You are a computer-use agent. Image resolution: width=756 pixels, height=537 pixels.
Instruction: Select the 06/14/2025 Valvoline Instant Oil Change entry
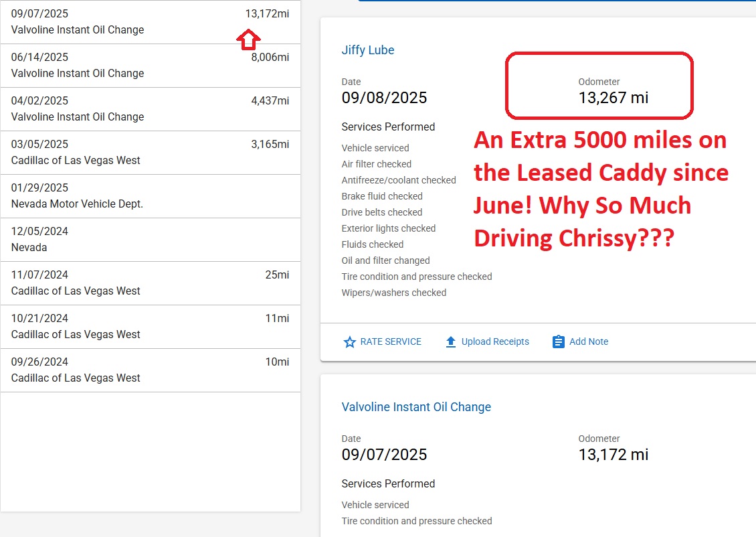pyautogui.click(x=151, y=66)
